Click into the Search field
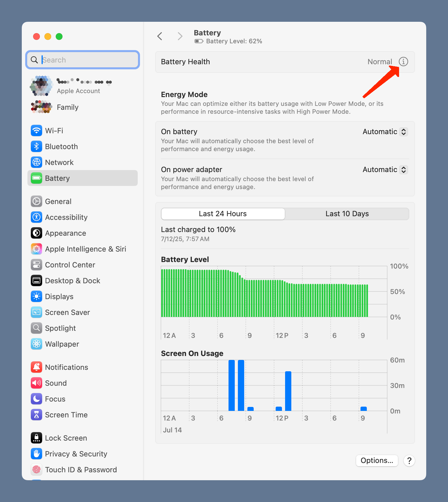Image resolution: width=448 pixels, height=502 pixels. click(83, 60)
